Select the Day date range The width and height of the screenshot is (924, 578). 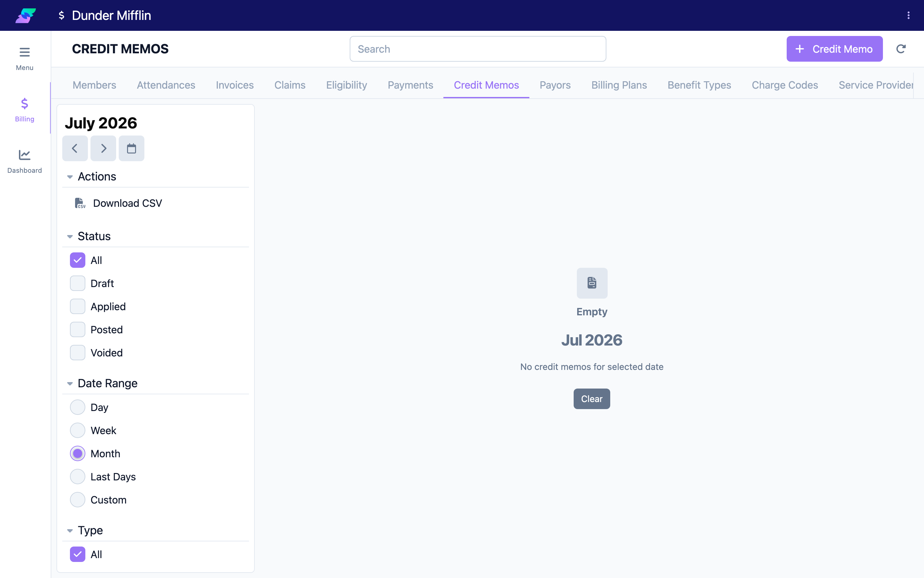(78, 407)
